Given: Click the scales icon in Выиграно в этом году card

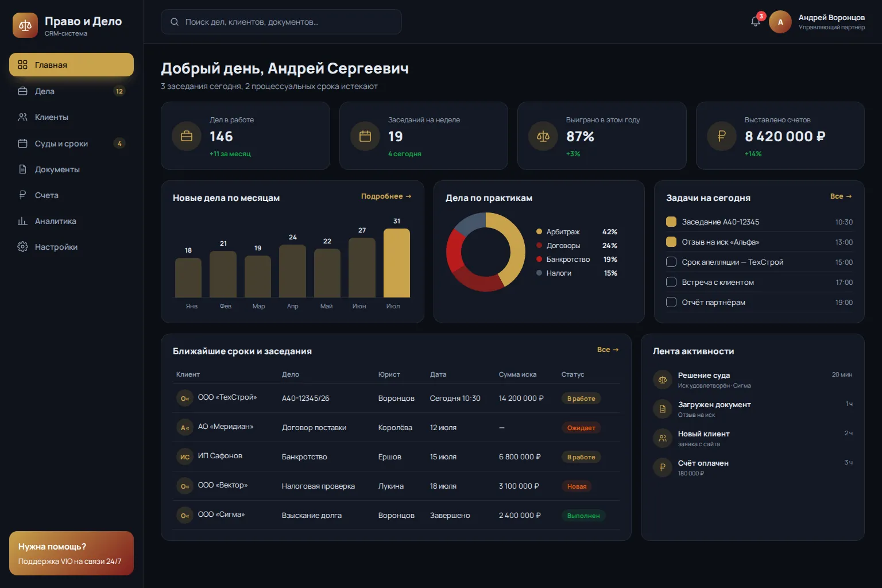Looking at the screenshot, I should (x=543, y=136).
